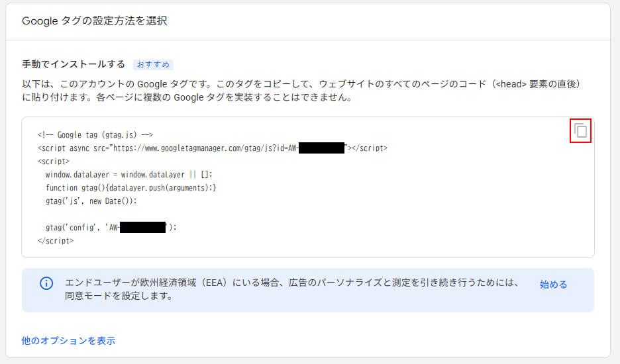The height and width of the screenshot is (364, 620).
Task: Click the Google tag (gtag.js) comment line
Action: [96, 135]
